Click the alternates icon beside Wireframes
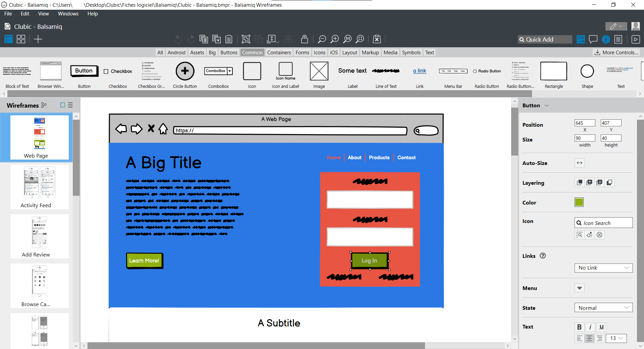 (44, 105)
